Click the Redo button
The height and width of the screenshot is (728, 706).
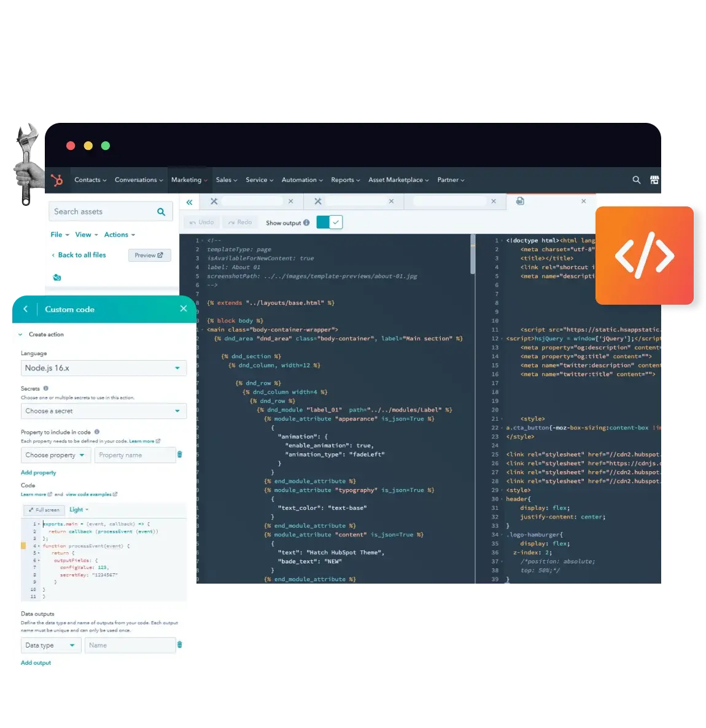pyautogui.click(x=240, y=222)
